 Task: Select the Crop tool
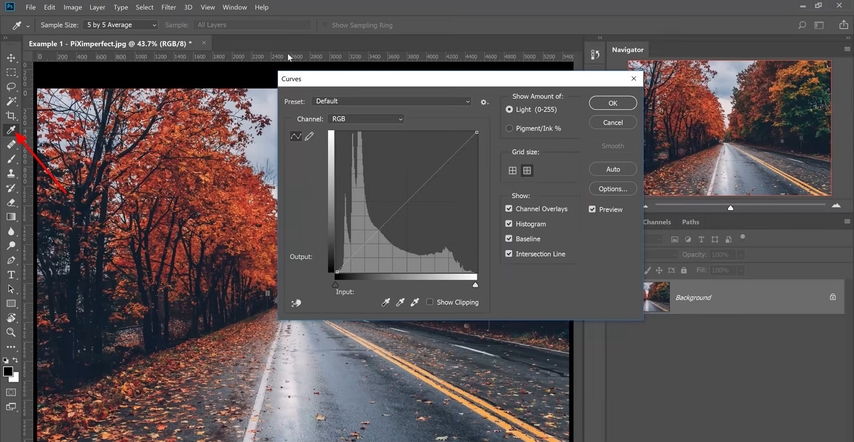coord(11,116)
